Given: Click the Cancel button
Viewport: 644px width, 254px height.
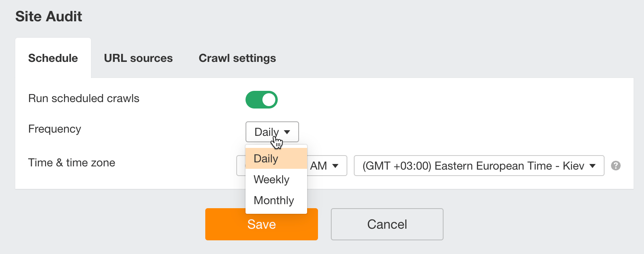Looking at the screenshot, I should pos(387,224).
